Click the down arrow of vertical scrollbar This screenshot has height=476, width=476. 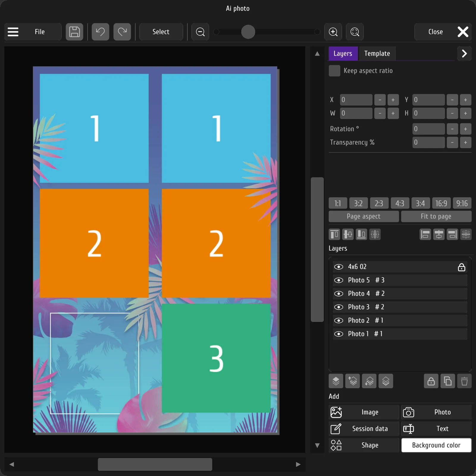(x=317, y=445)
